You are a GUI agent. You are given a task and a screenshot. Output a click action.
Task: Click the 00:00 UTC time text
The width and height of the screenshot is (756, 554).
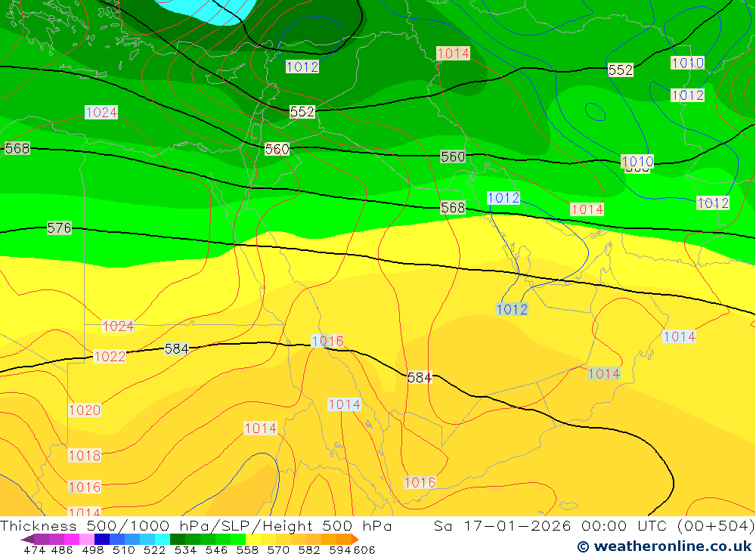tap(624, 525)
